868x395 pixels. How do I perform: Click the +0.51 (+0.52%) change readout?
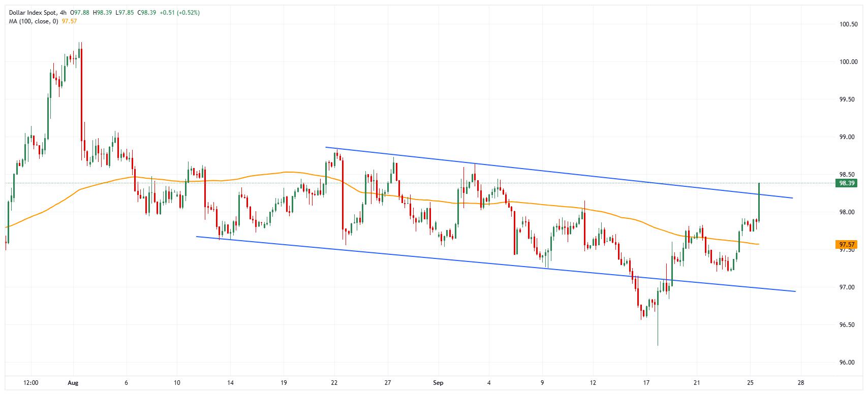tap(179, 13)
